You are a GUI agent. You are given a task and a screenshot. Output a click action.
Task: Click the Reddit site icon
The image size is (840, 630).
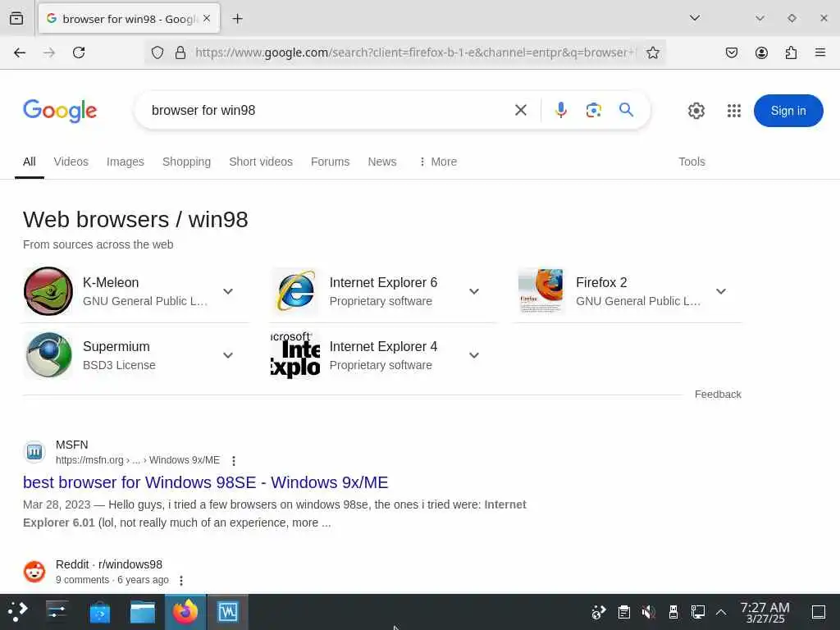click(x=34, y=572)
